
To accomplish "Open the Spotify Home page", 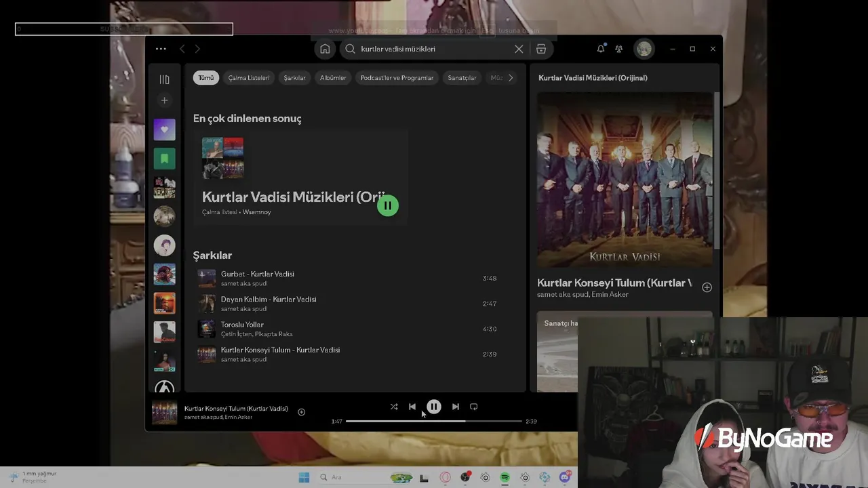I will point(325,49).
